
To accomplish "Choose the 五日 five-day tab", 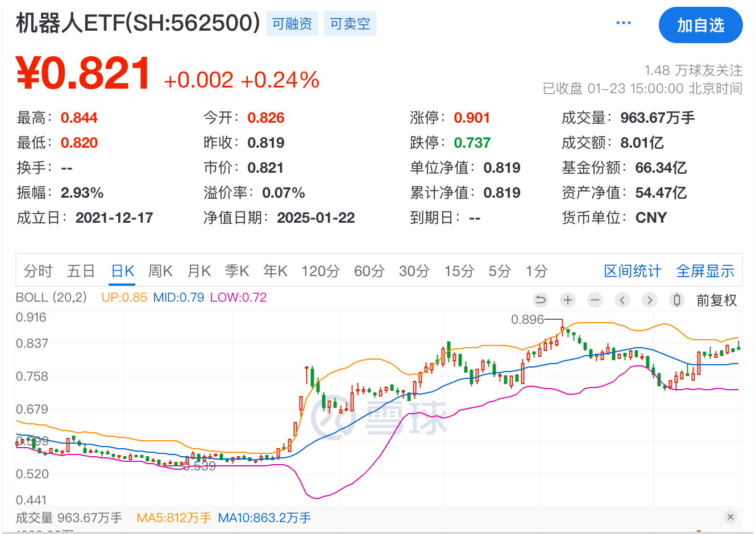I will pyautogui.click(x=81, y=271).
